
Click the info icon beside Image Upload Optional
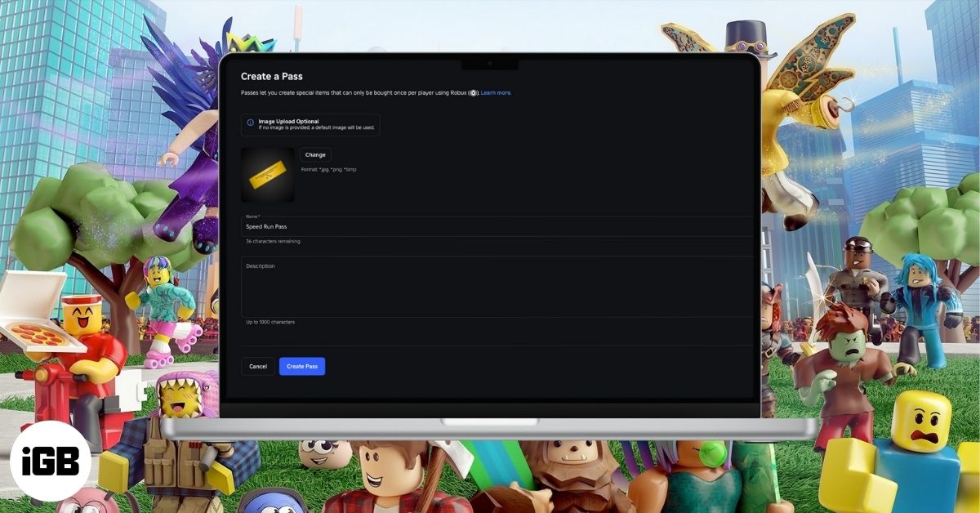point(251,123)
